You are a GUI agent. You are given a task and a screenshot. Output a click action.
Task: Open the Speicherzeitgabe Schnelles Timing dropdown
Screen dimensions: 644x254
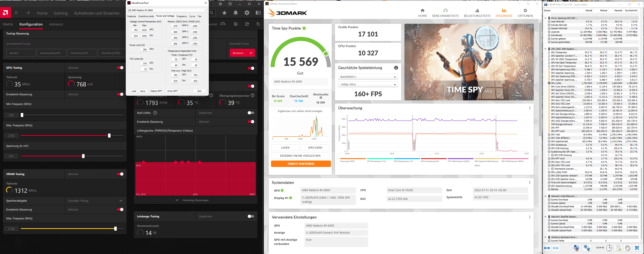95,201
